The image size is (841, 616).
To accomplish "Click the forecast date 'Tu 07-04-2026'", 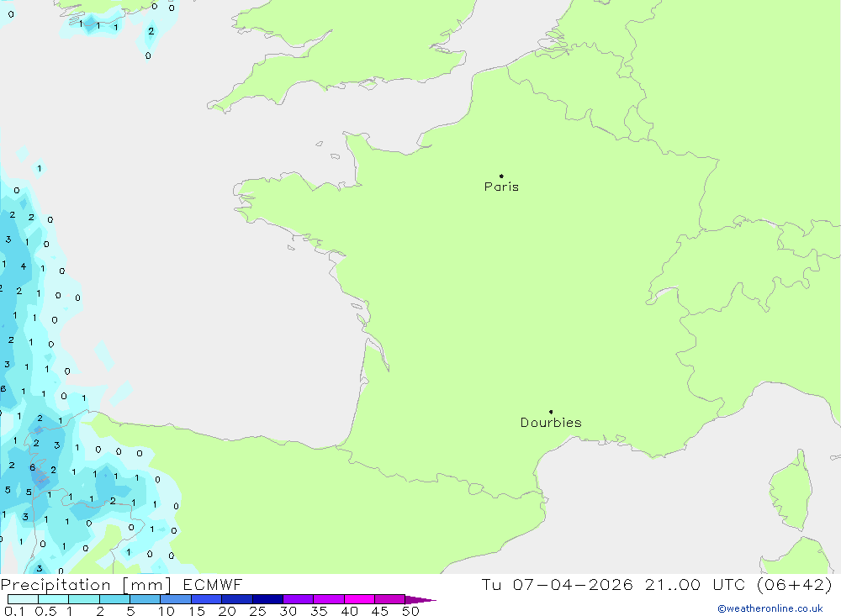I will 557,584.
